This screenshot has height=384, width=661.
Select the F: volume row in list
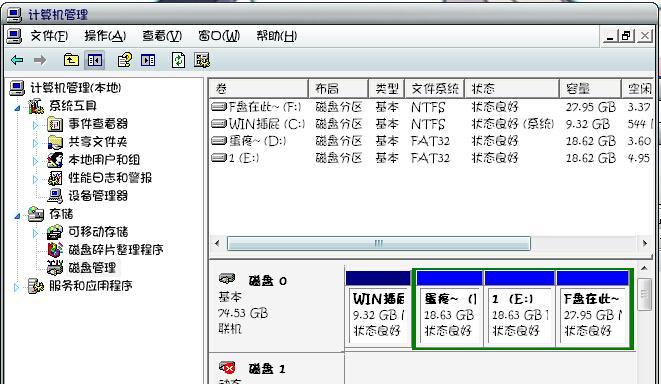(431, 107)
